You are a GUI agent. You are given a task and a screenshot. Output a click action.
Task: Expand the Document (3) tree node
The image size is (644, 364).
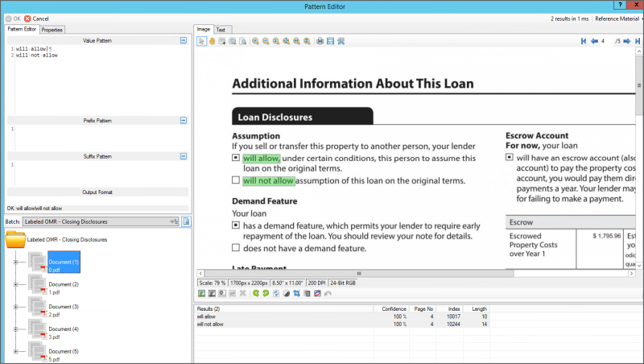(15, 307)
